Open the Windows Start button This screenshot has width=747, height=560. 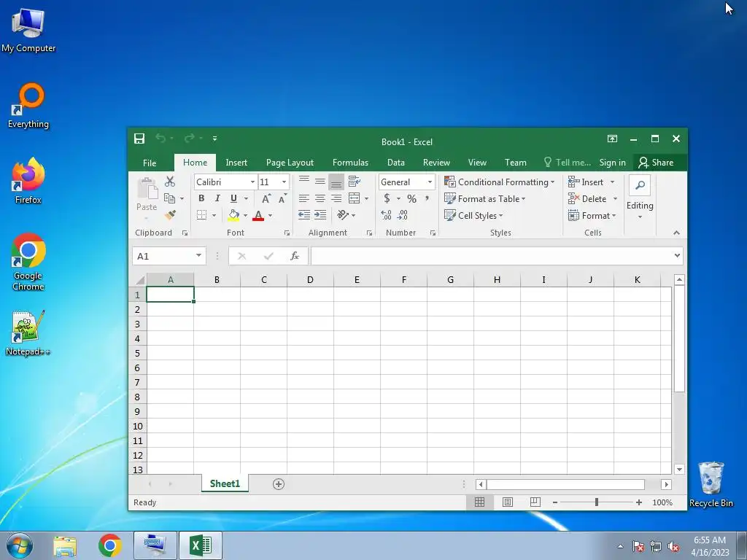20,545
